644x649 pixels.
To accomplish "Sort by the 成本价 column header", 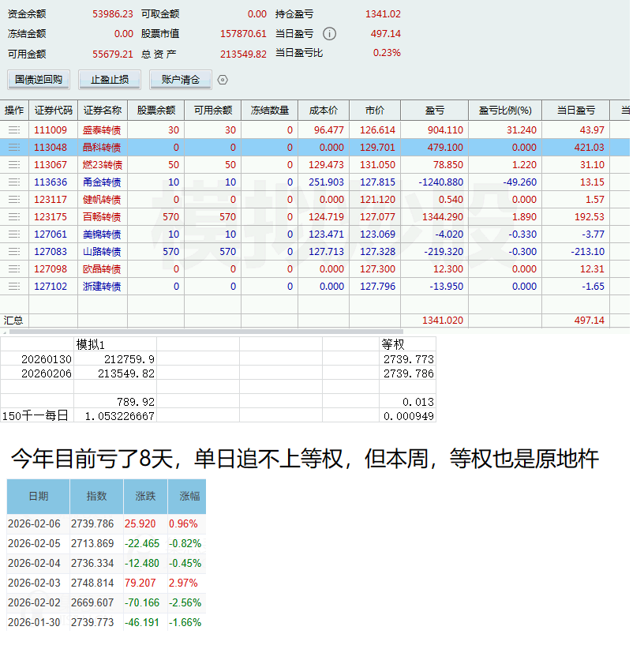I will pyautogui.click(x=324, y=111).
